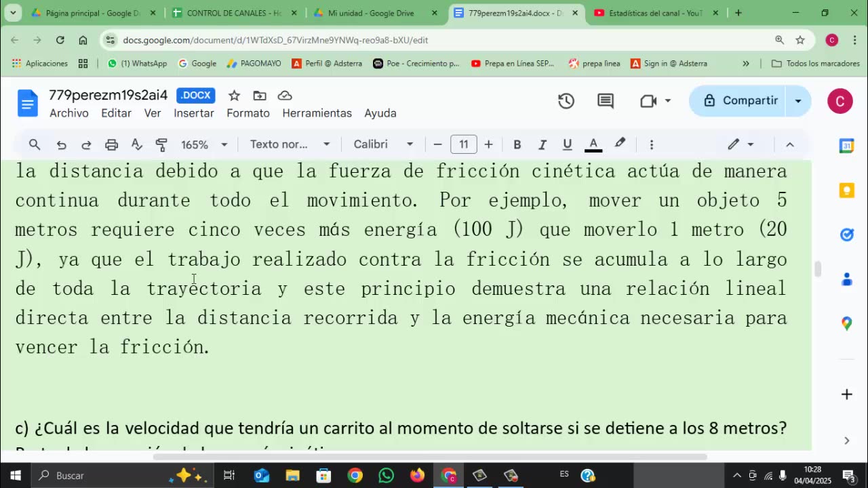Move document to another folder icon
868x488 pixels.
click(259, 96)
